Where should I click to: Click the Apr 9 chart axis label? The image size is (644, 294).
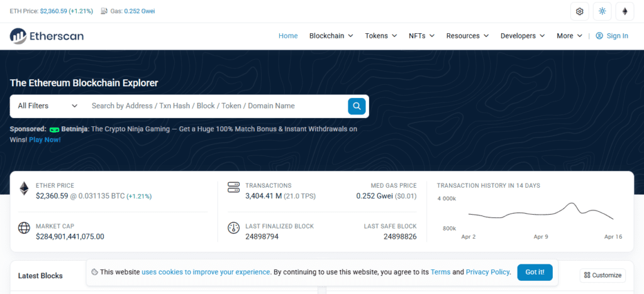(x=540, y=237)
